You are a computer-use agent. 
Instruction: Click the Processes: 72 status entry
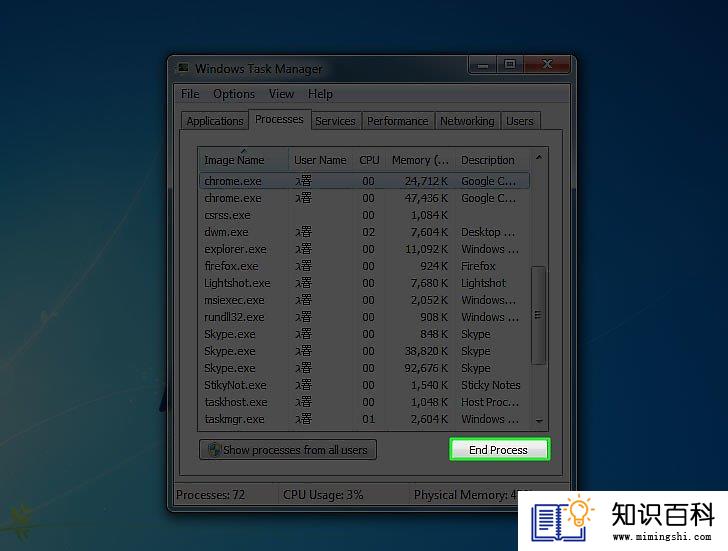(x=210, y=495)
